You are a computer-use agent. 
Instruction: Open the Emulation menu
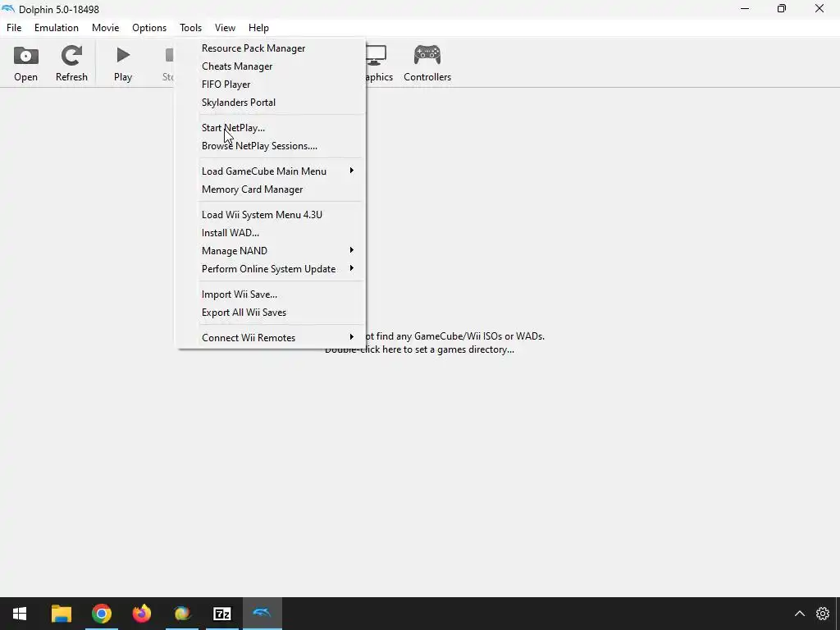[x=57, y=28]
